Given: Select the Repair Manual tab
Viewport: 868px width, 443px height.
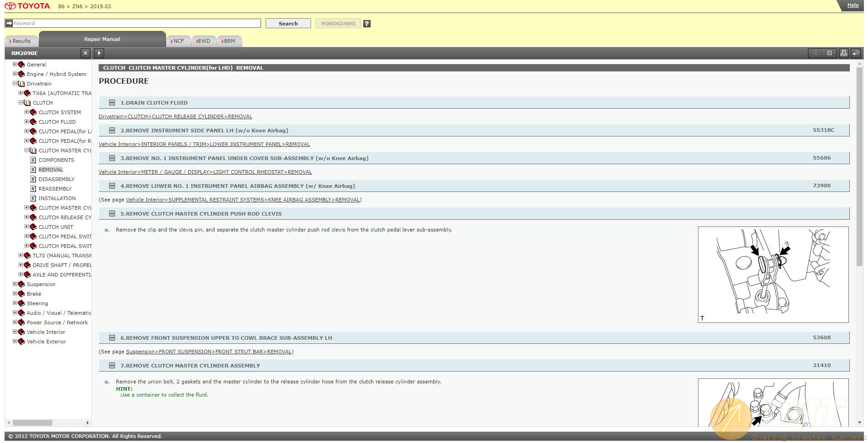Looking at the screenshot, I should [102, 39].
